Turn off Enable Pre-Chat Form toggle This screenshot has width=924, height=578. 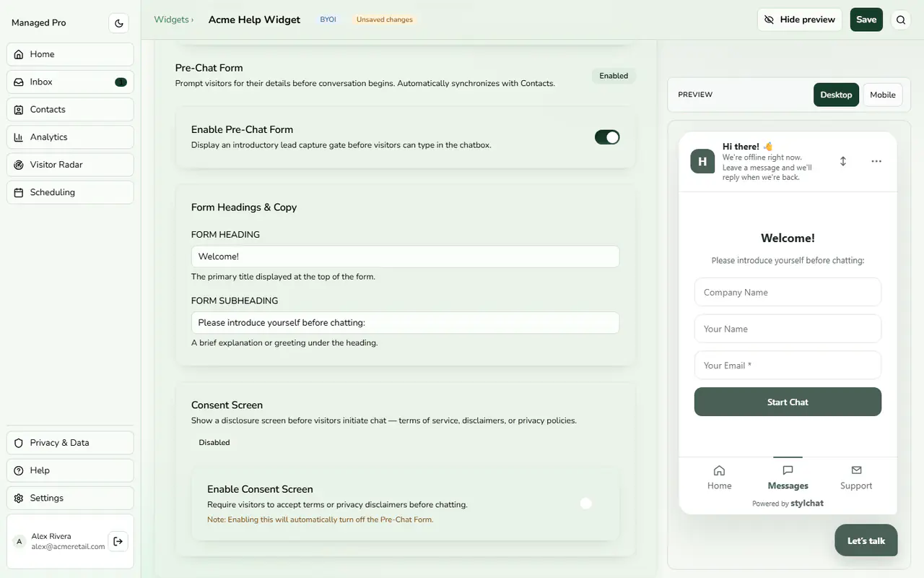[x=607, y=137]
